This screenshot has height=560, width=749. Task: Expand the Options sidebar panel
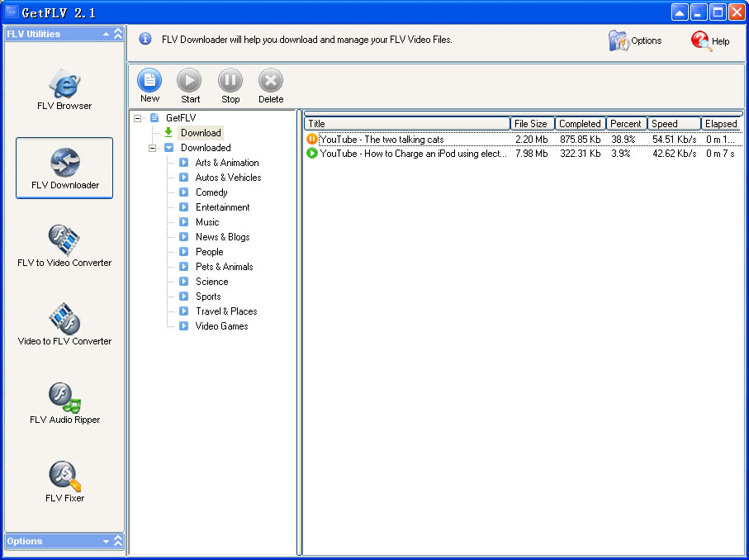tap(118, 541)
